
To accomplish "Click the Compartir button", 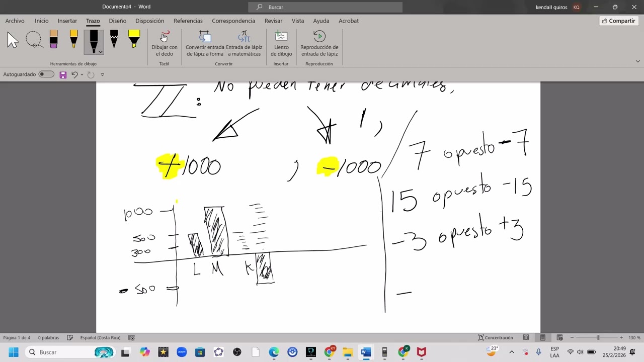I will [618, 21].
